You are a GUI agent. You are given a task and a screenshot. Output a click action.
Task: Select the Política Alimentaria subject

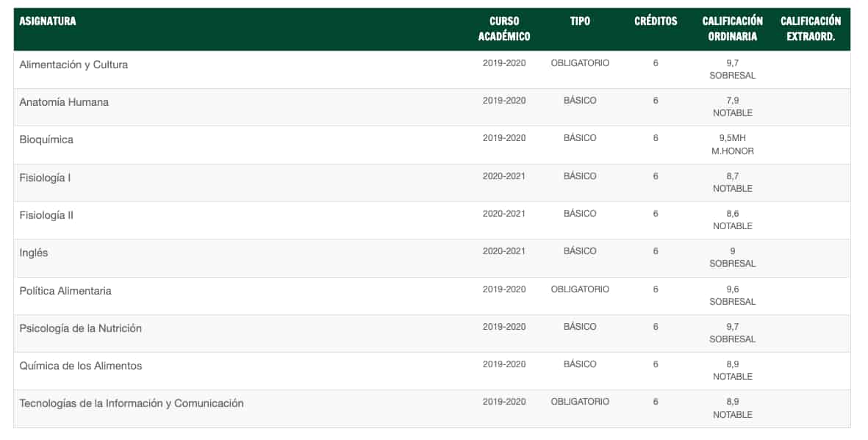point(65,291)
